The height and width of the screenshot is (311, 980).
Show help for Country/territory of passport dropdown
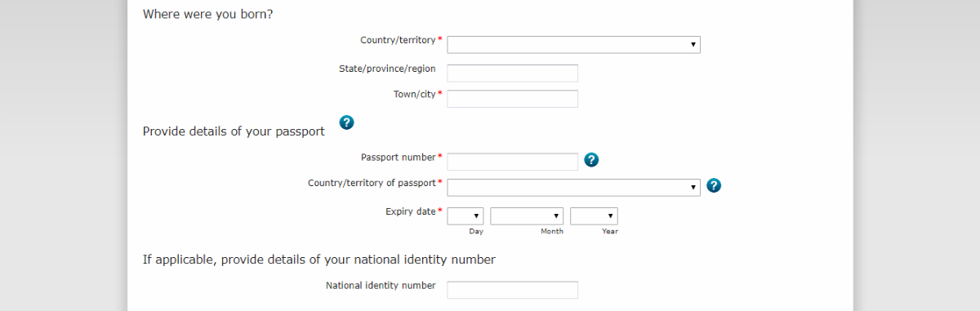coord(714,185)
